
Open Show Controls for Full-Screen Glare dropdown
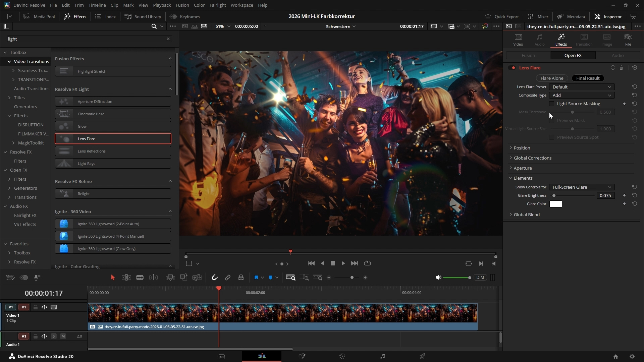click(582, 187)
